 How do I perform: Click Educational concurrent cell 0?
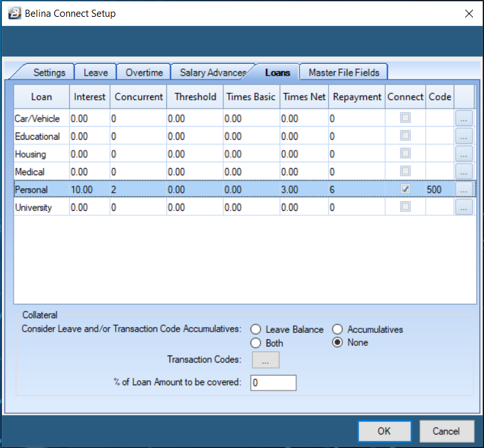pos(138,136)
